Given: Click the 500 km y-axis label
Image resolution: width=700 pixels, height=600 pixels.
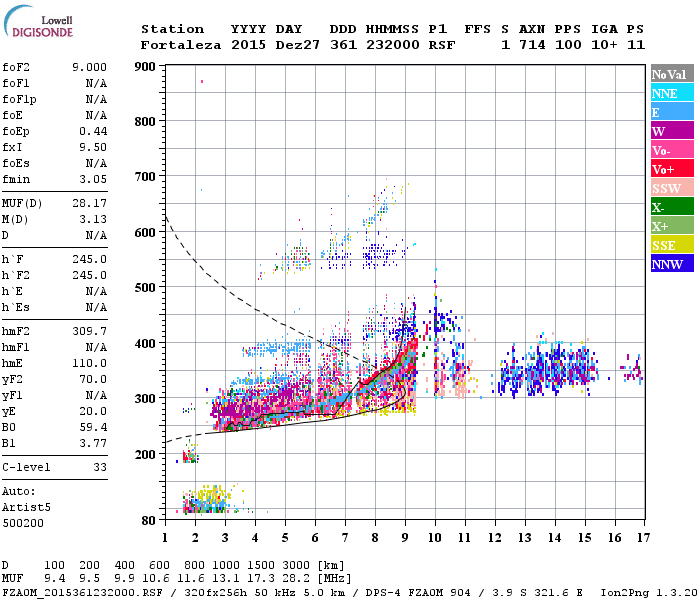Looking at the screenshot, I should [145, 288].
